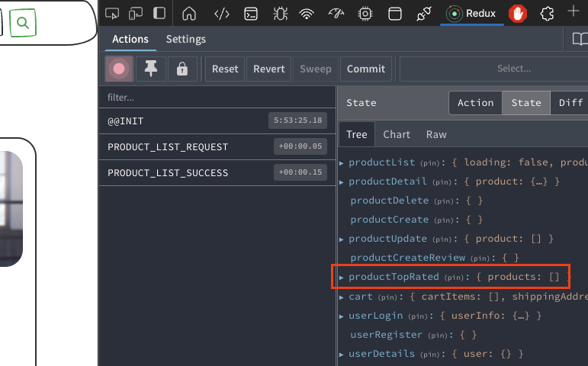
Task: Open the Console panel icon
Action: click(x=251, y=14)
